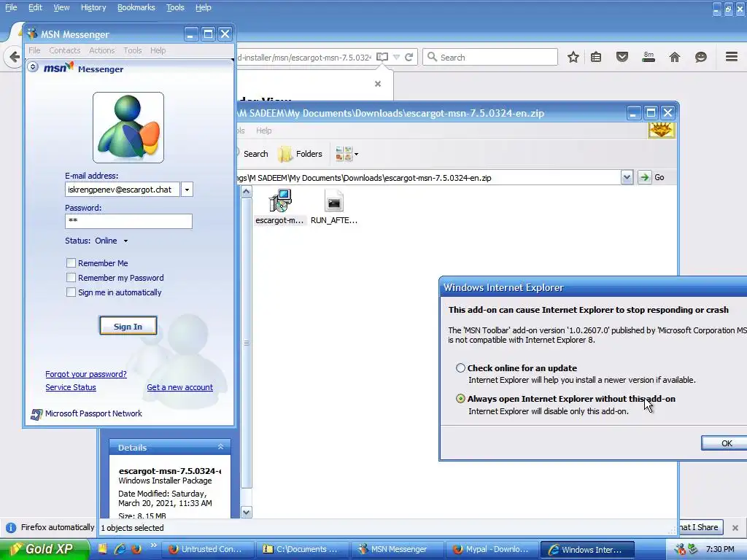Viewport: 747px width, 560px height.
Task: Select escargot-m... installer file icon
Action: click(x=280, y=201)
